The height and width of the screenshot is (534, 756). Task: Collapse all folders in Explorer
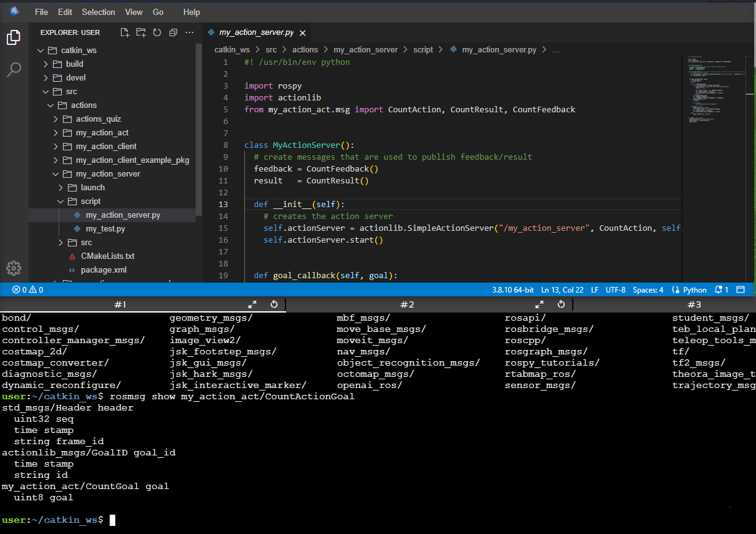pos(173,32)
